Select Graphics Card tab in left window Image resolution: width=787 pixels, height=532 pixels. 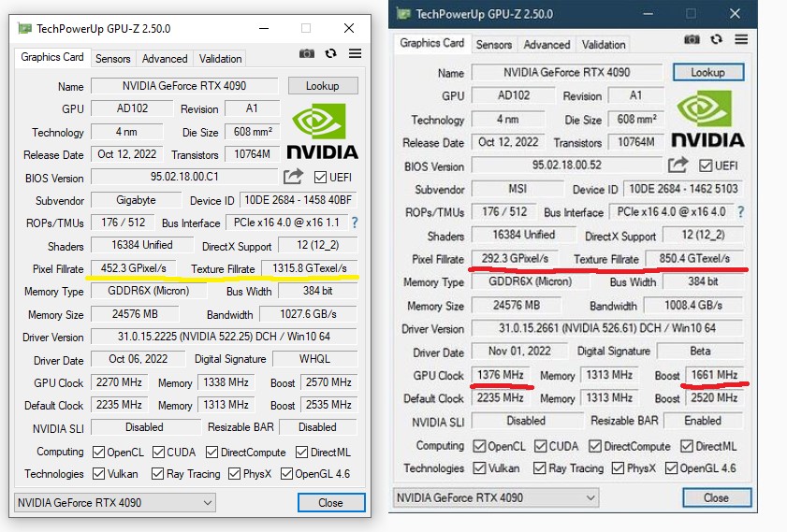(52, 57)
